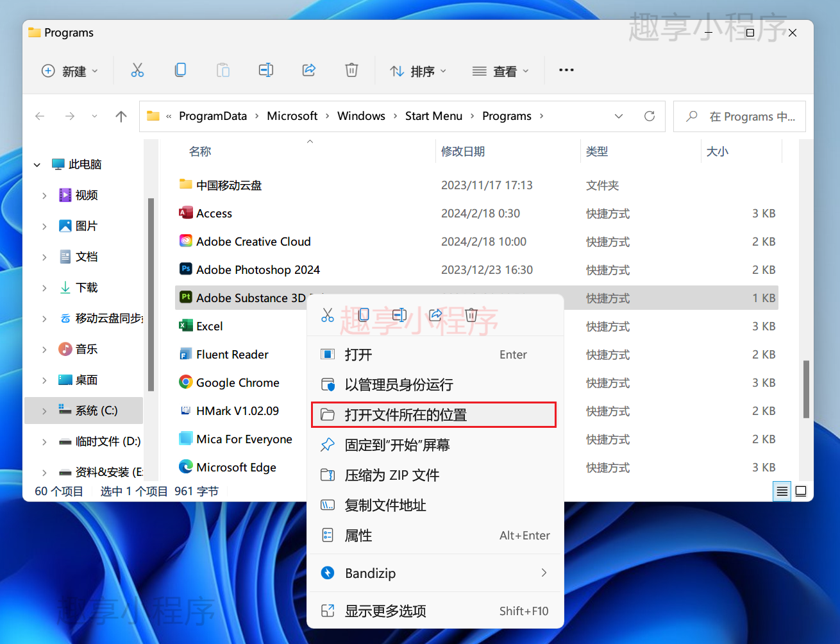
Task: Expand the 系统 (C:) drive node
Action: [x=44, y=411]
